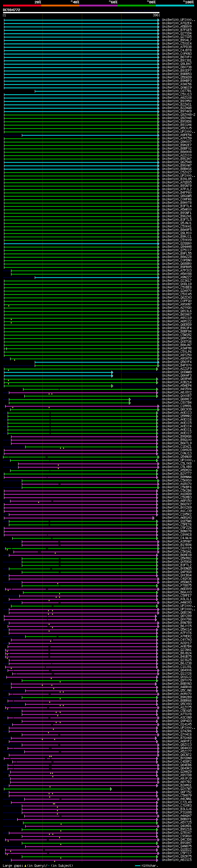The image size is (197, 868).
Task: Select label UniRef100_B9I381
Action: (x=177, y=61)
